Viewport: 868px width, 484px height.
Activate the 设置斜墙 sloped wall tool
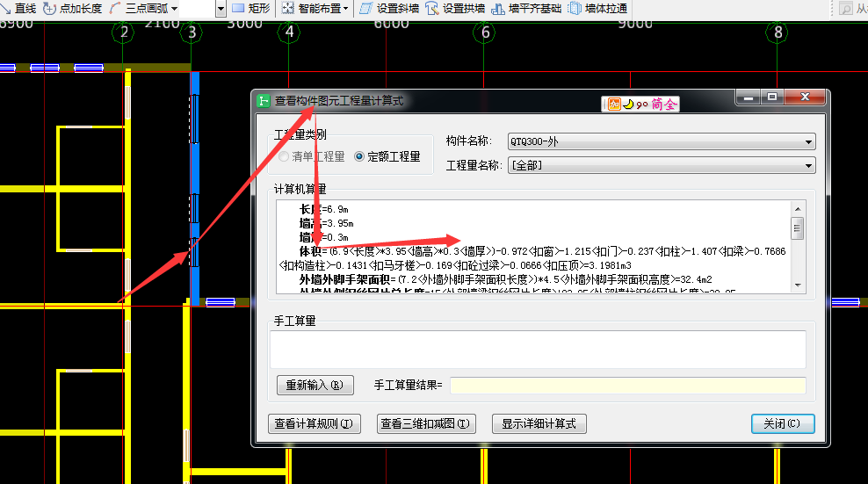pos(389,8)
